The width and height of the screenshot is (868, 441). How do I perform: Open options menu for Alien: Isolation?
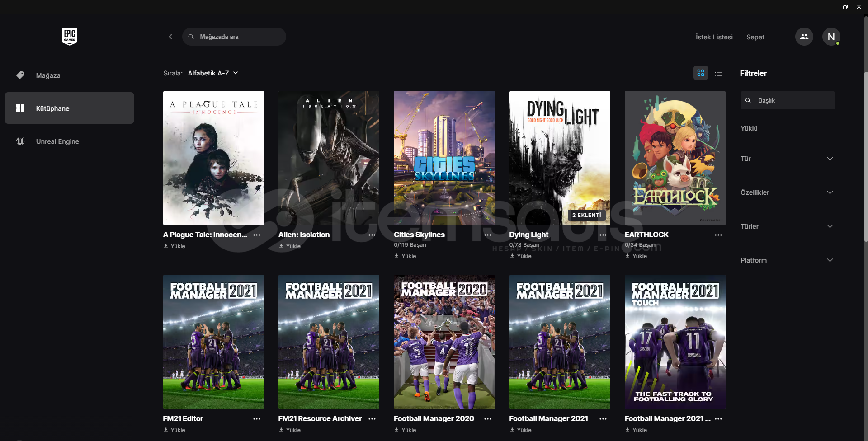click(x=372, y=235)
